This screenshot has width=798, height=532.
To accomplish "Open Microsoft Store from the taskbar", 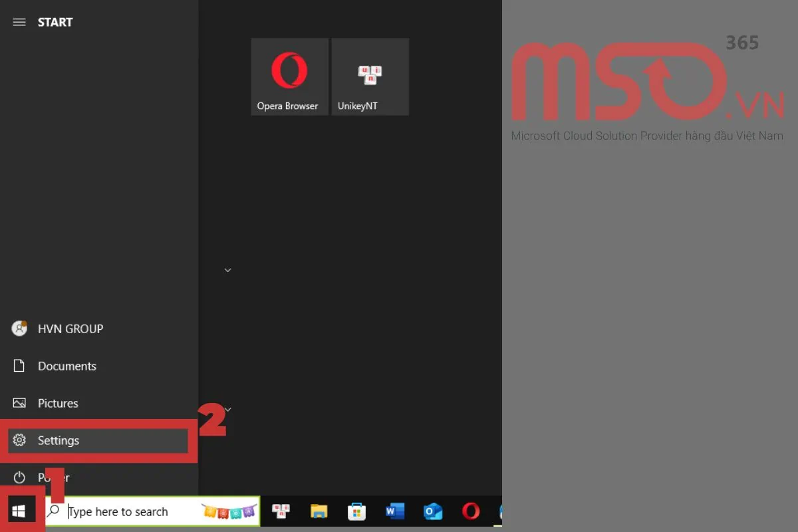I will [356, 511].
